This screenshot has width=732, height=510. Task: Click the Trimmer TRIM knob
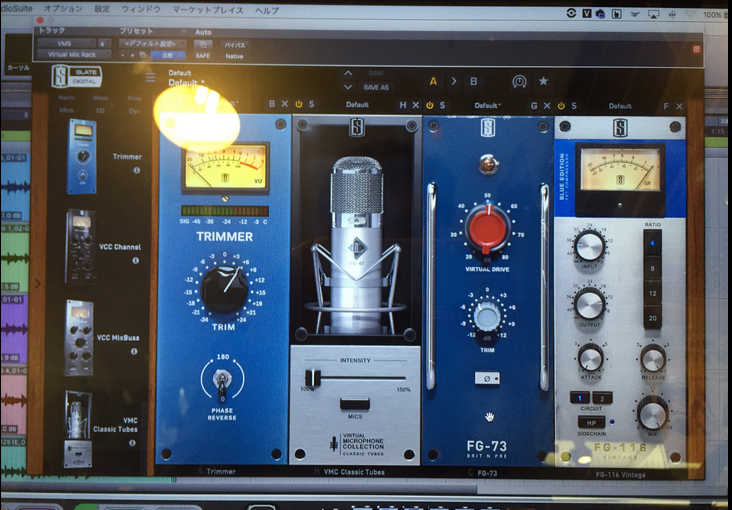(224, 290)
